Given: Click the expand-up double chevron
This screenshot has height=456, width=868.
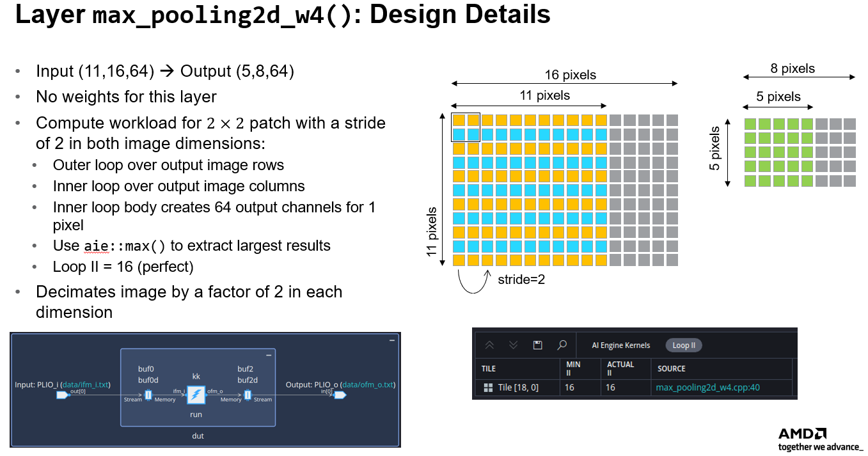Looking at the screenshot, I should (489, 345).
